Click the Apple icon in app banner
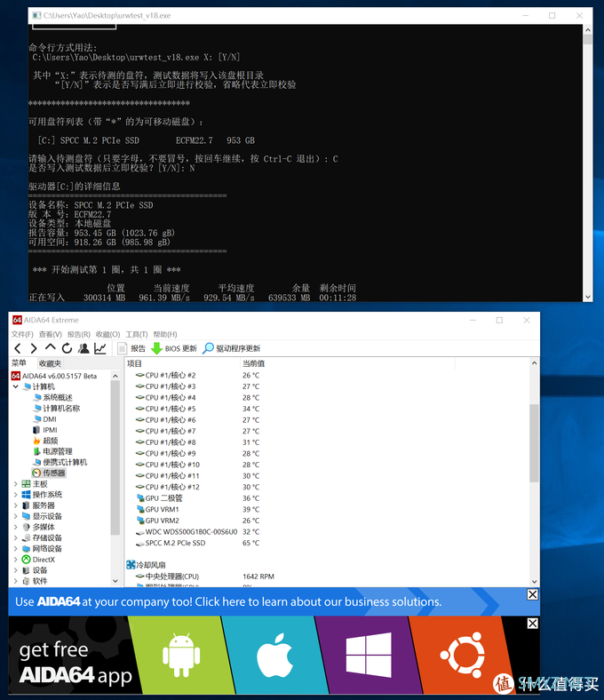 tap(275, 656)
